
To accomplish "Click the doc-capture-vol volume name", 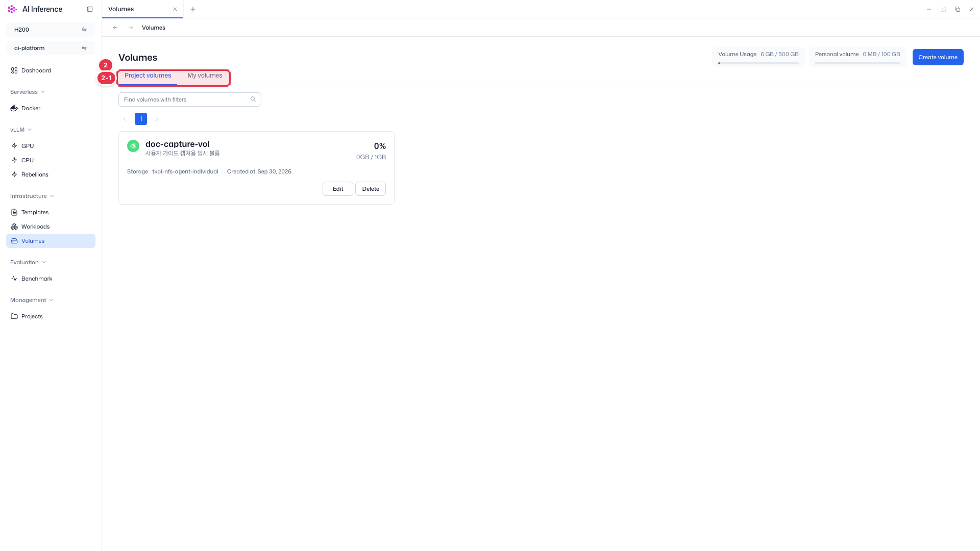I will 177,144.
